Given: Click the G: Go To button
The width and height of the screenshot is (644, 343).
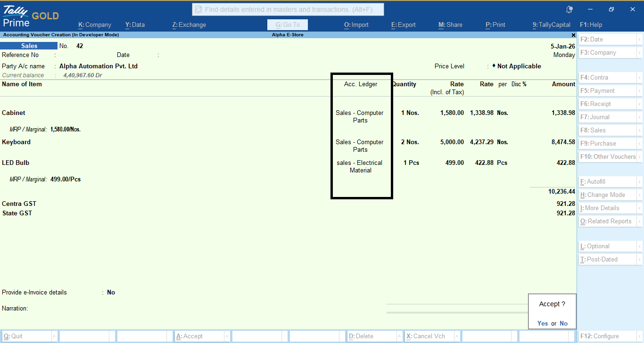Looking at the screenshot, I should pyautogui.click(x=288, y=25).
